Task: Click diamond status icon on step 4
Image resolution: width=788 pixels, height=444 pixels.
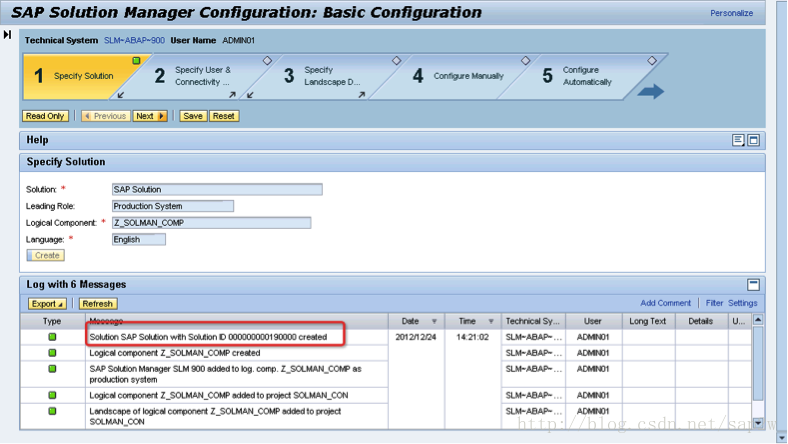Action: coord(526,60)
